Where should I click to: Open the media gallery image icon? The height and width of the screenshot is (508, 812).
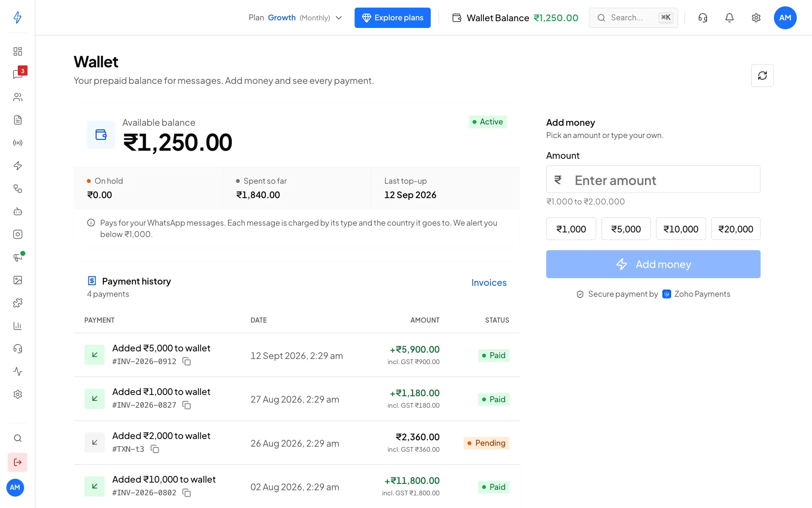click(17, 280)
